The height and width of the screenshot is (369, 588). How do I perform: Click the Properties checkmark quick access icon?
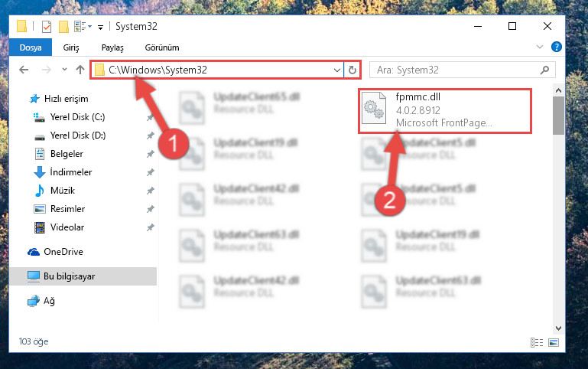click(47, 27)
